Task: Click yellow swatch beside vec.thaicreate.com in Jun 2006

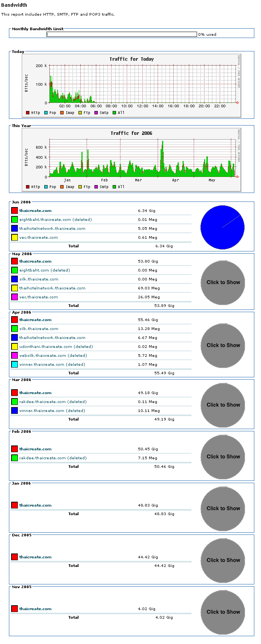Action: point(14,238)
